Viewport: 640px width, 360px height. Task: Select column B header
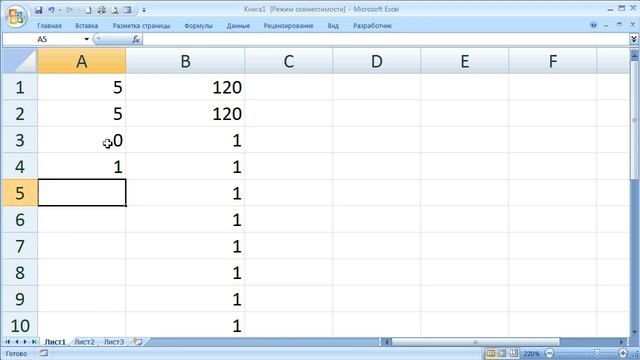(185, 61)
